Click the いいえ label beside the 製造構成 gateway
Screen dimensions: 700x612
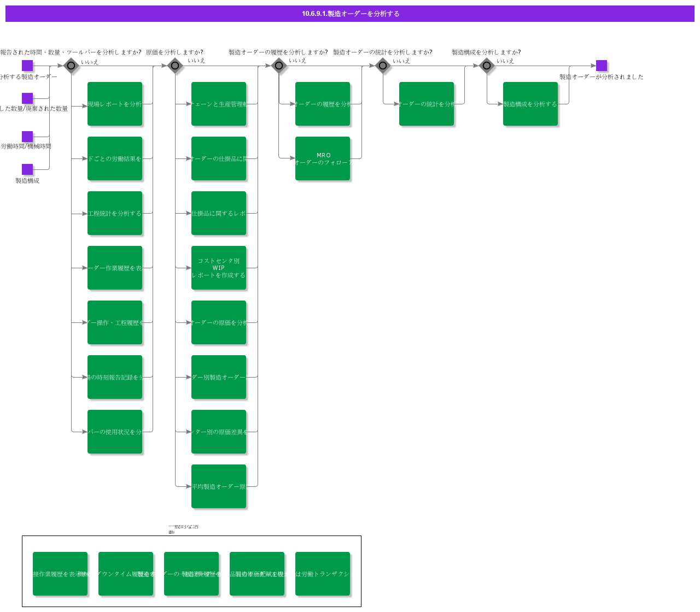pos(505,61)
